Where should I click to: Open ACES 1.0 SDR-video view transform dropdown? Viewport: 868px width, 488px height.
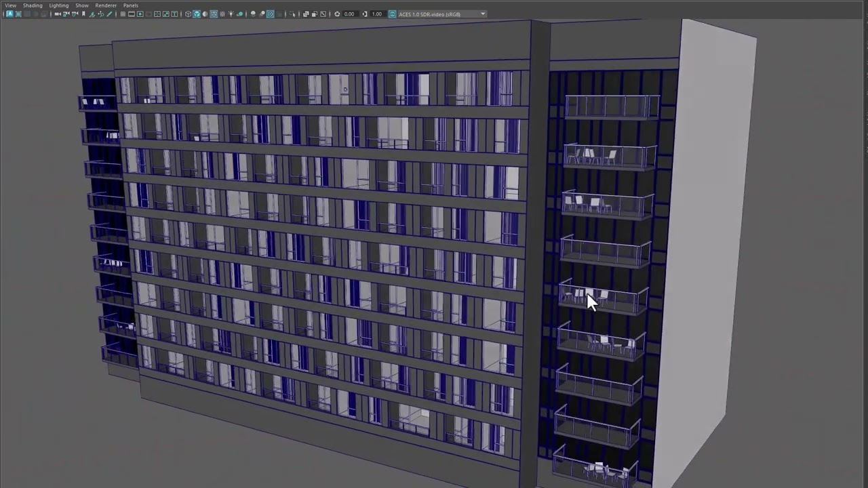(x=441, y=14)
